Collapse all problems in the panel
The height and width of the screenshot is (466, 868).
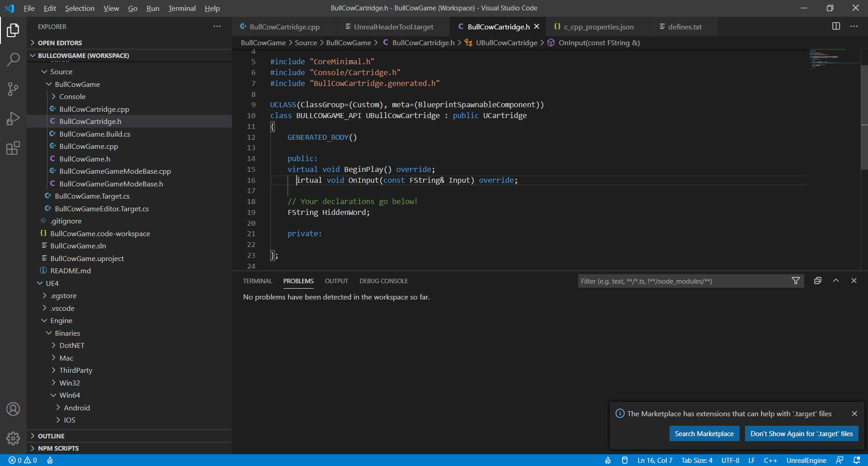click(x=817, y=281)
